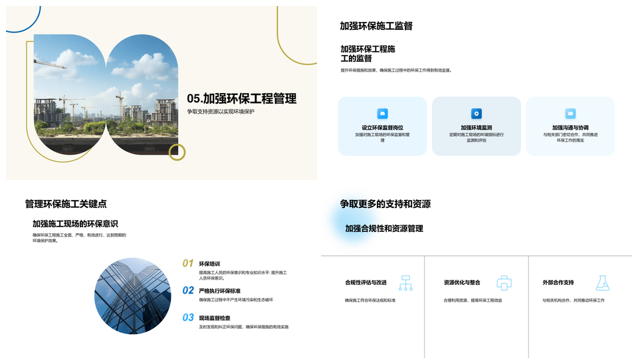Select the 加强环保工程施工的监督 subheading
Viewport: 638px width, 364px height.
tap(368, 54)
